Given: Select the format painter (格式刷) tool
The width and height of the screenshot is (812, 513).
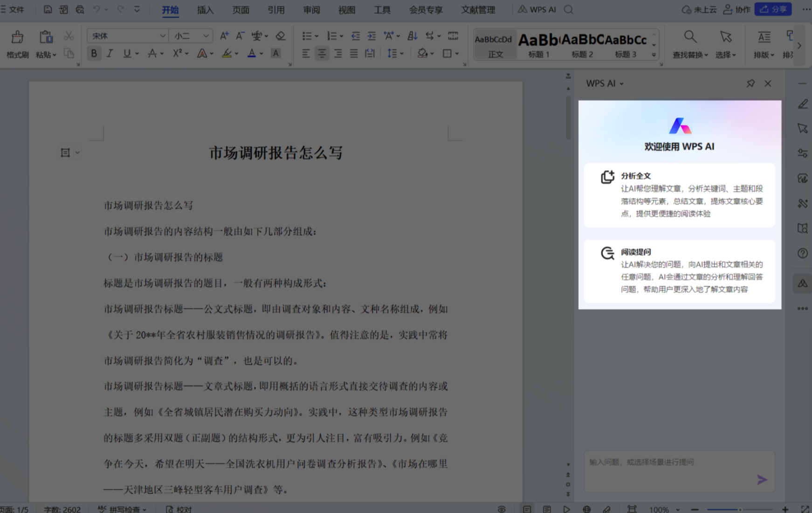Looking at the screenshot, I should [17, 44].
